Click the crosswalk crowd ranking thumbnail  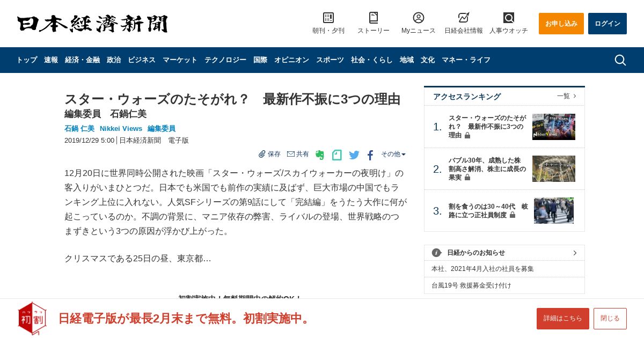(x=554, y=211)
